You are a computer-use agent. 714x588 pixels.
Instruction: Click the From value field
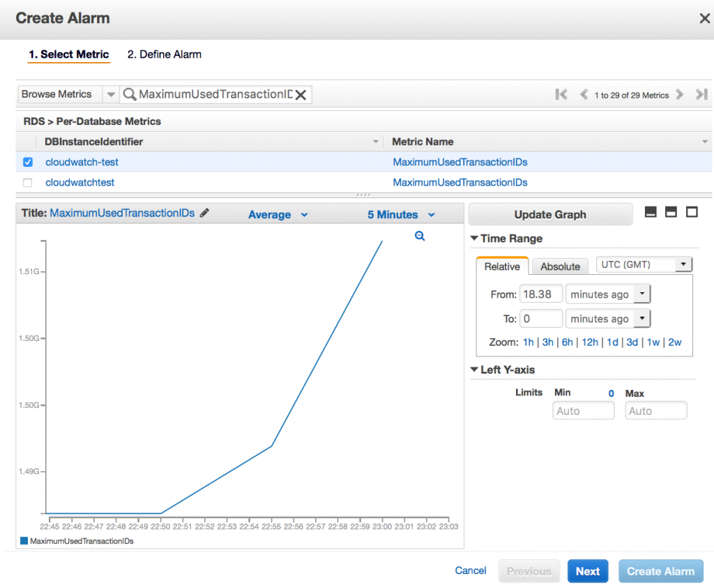[x=541, y=294]
